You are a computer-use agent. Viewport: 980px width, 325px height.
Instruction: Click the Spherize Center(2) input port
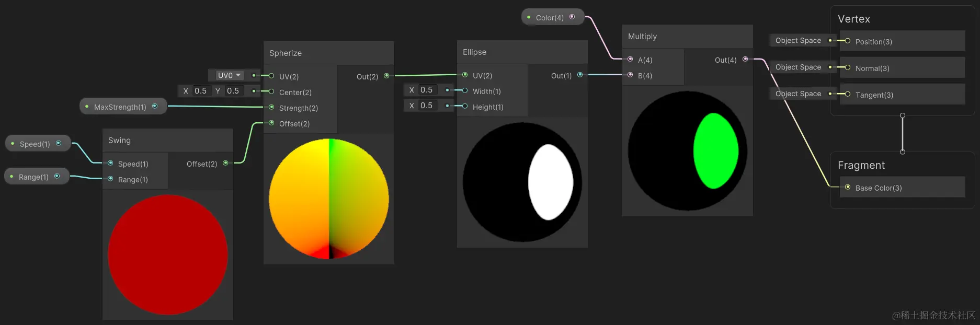271,91
